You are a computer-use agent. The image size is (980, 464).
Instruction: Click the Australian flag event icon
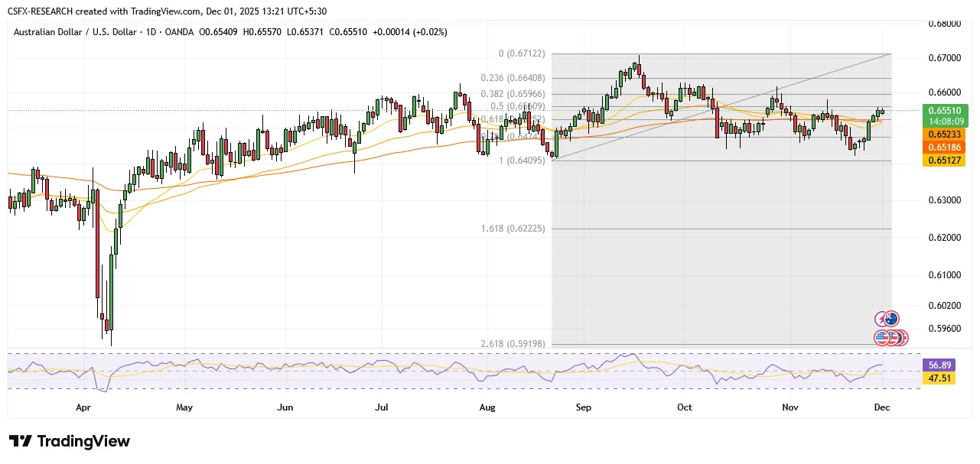pyautogui.click(x=891, y=319)
